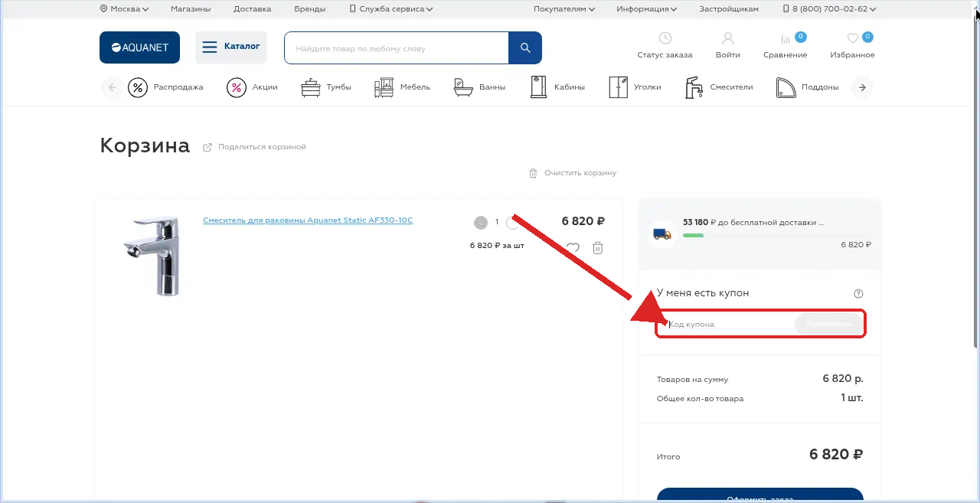Expand the Информация dropdown
This screenshot has width=980, height=503.
pyautogui.click(x=647, y=9)
